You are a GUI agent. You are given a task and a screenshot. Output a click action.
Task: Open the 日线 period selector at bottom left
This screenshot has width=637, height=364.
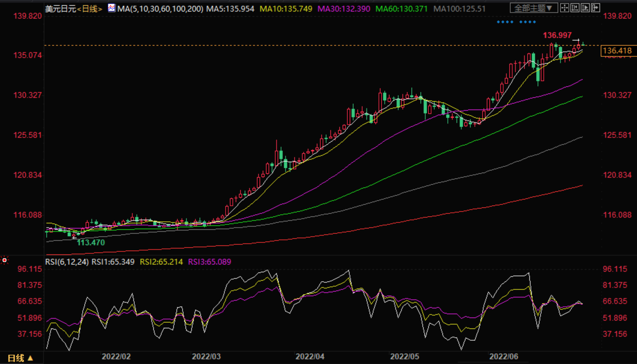(20, 358)
